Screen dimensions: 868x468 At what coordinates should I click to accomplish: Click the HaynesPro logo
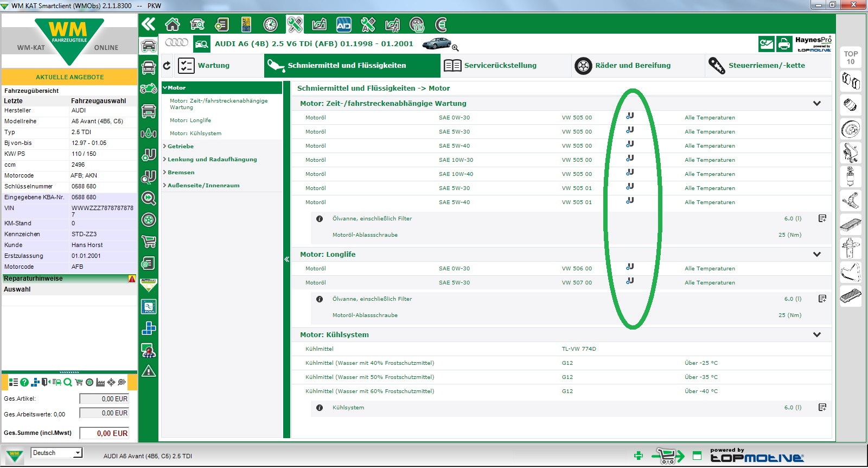click(x=813, y=44)
